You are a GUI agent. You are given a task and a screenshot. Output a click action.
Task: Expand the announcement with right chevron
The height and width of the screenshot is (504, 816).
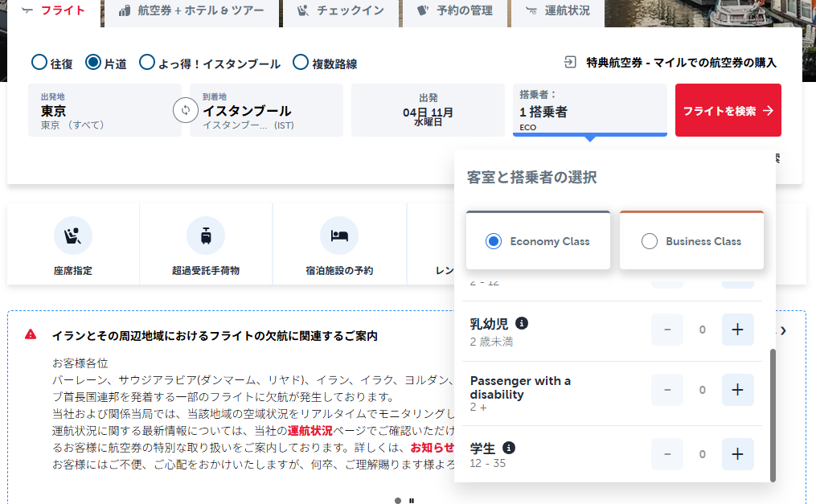[x=783, y=331]
